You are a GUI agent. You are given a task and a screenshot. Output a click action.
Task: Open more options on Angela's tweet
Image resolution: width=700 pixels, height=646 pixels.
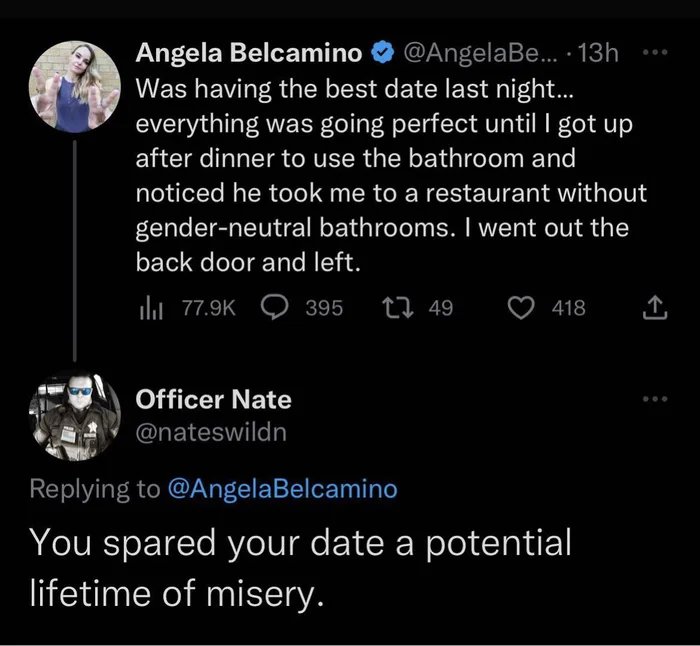click(x=655, y=52)
